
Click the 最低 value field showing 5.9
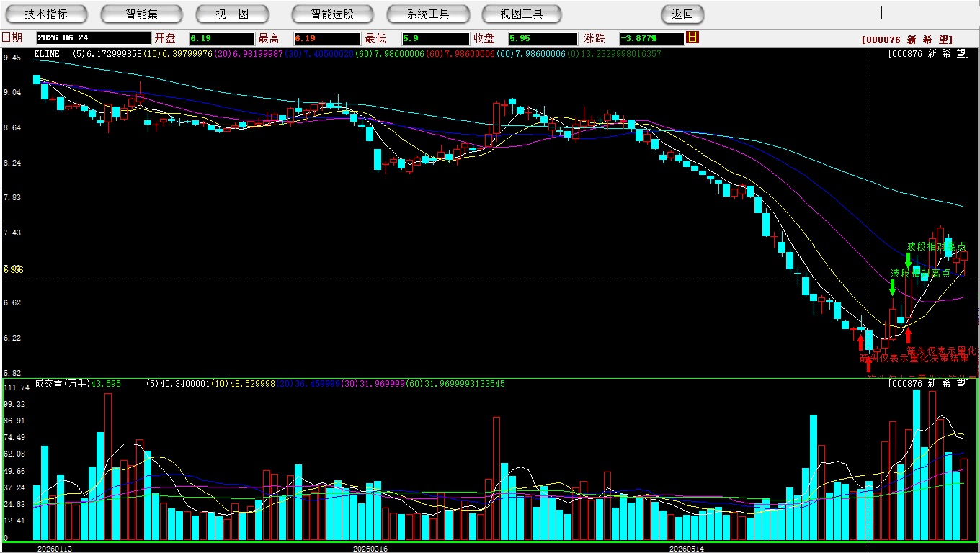point(435,39)
